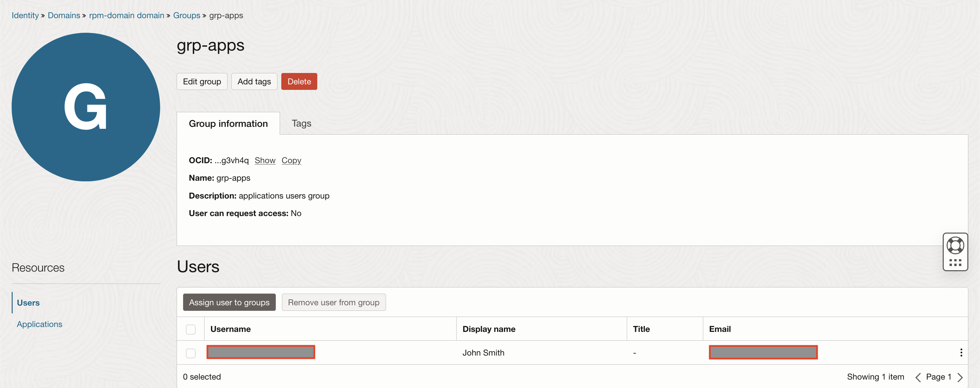
Task: Toggle the select-all users checkbox
Action: [191, 329]
